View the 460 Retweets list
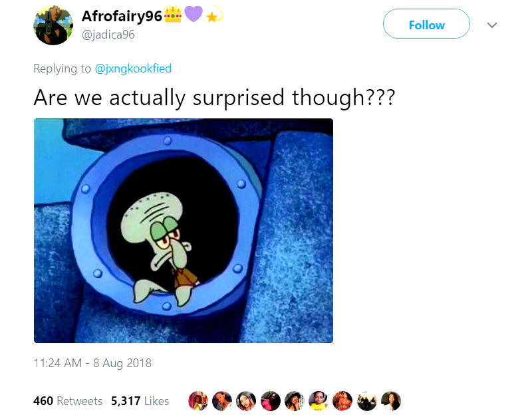The width and height of the screenshot is (532, 419). 68,400
